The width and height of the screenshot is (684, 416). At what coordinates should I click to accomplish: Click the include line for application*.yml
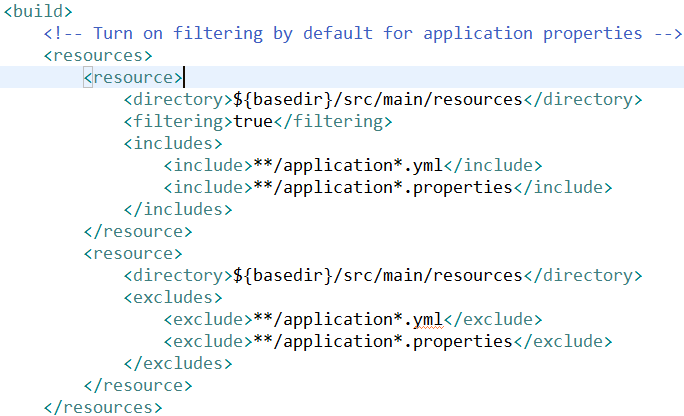352,165
